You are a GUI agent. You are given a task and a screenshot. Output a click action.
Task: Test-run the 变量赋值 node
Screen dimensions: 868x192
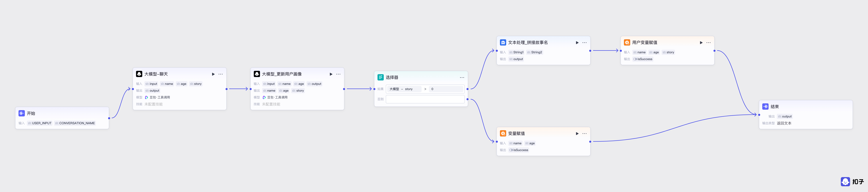(577, 133)
